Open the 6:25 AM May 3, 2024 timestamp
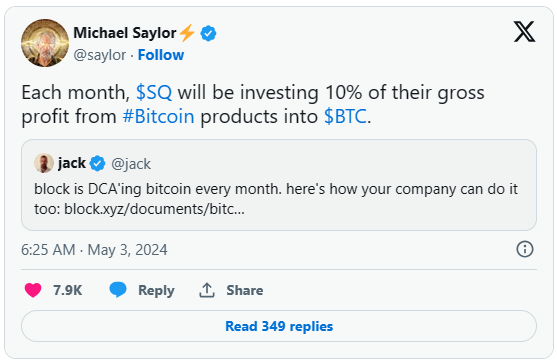 coord(94,250)
